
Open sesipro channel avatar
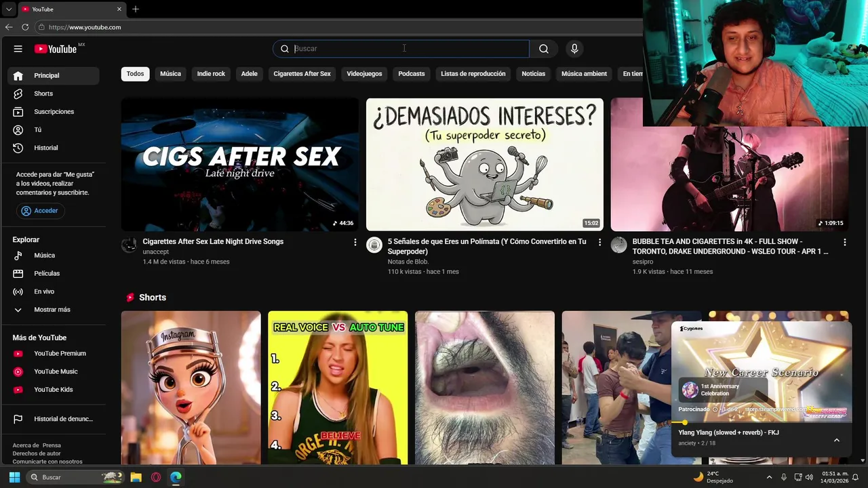[618, 245]
